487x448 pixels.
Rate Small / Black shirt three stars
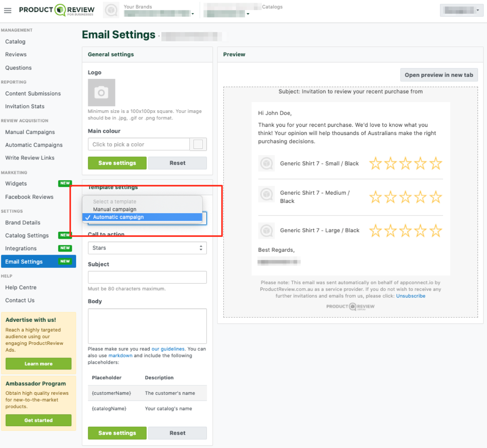tap(405, 163)
